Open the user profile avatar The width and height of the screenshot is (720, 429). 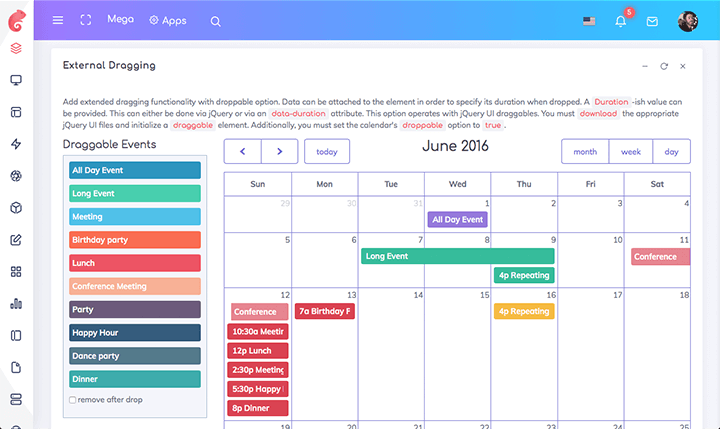[x=687, y=21]
